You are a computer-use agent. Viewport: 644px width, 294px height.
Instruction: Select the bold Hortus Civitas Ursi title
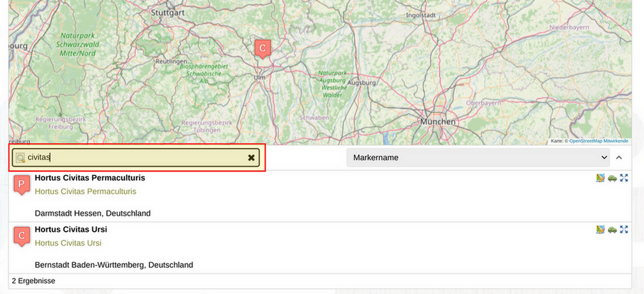tap(70, 229)
